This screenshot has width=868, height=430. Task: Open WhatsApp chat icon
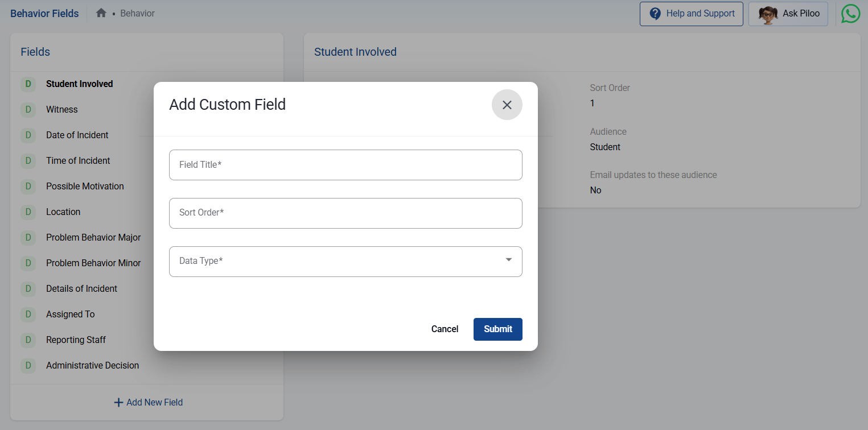[850, 14]
